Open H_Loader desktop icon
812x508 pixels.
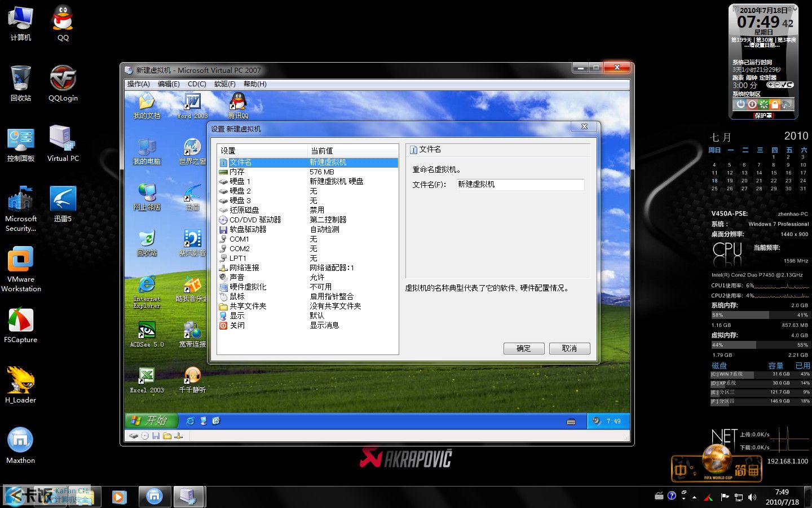21,385
